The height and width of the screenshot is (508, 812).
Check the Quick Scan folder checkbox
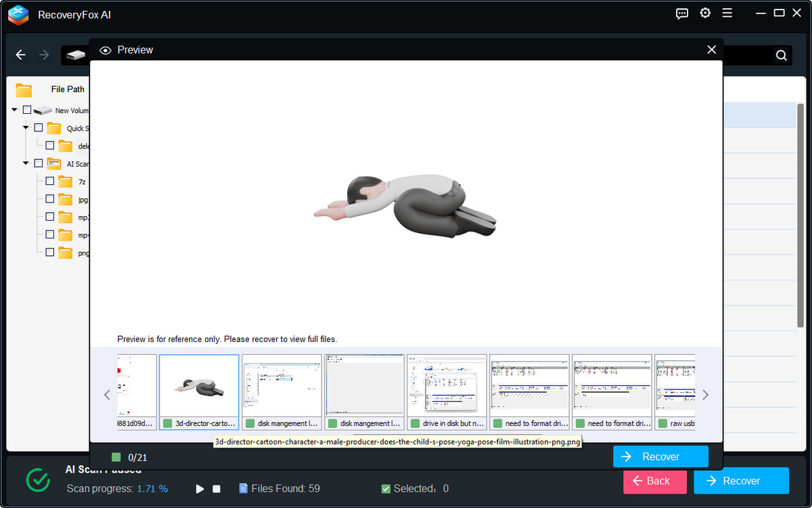[x=39, y=127]
